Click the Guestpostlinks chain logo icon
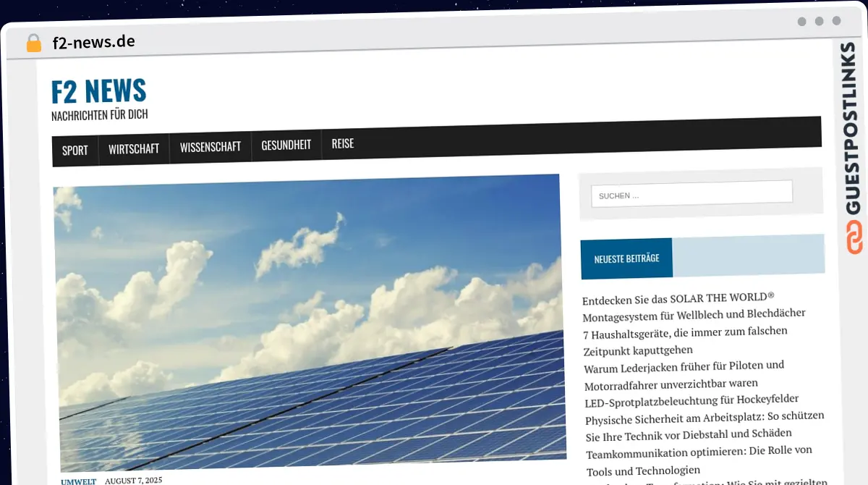The width and height of the screenshot is (868, 485). (854, 238)
